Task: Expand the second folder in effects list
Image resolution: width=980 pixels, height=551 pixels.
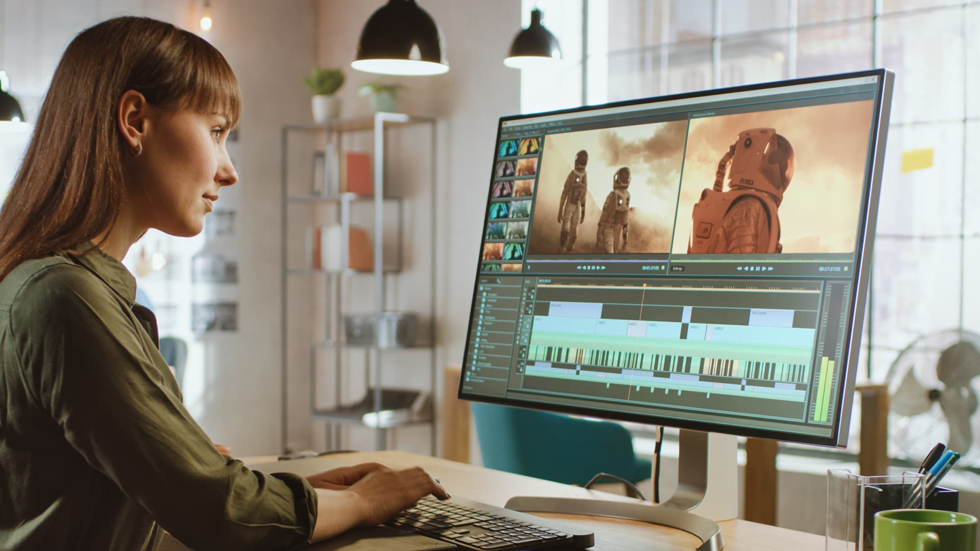Action: pyautogui.click(x=484, y=294)
